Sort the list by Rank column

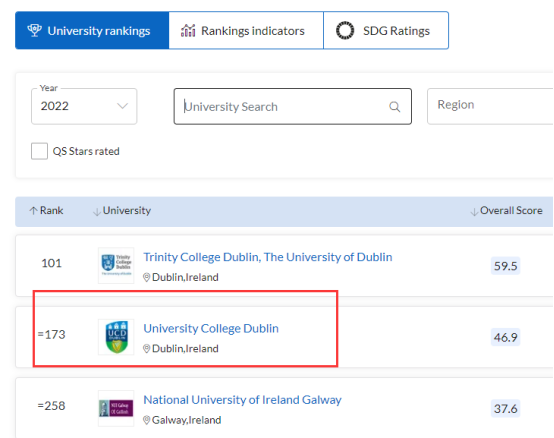tap(46, 211)
